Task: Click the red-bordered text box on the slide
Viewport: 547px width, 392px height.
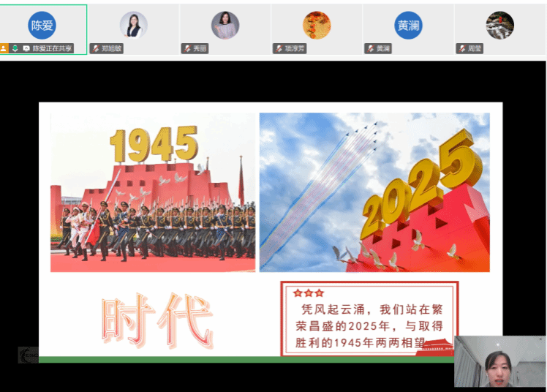Action: point(369,318)
